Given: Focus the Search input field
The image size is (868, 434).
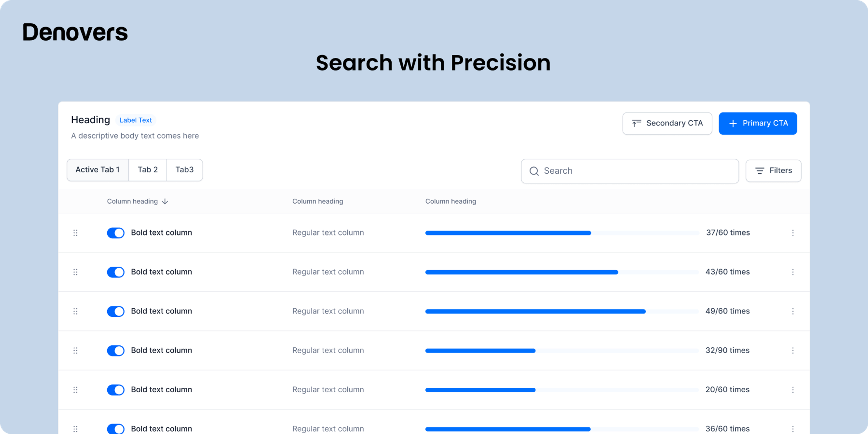Looking at the screenshot, I should click(630, 171).
